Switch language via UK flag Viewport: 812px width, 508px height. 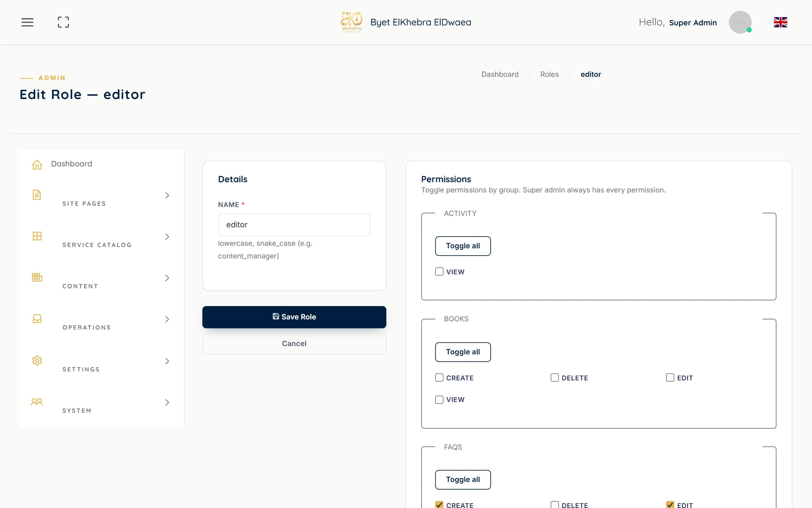coord(780,22)
